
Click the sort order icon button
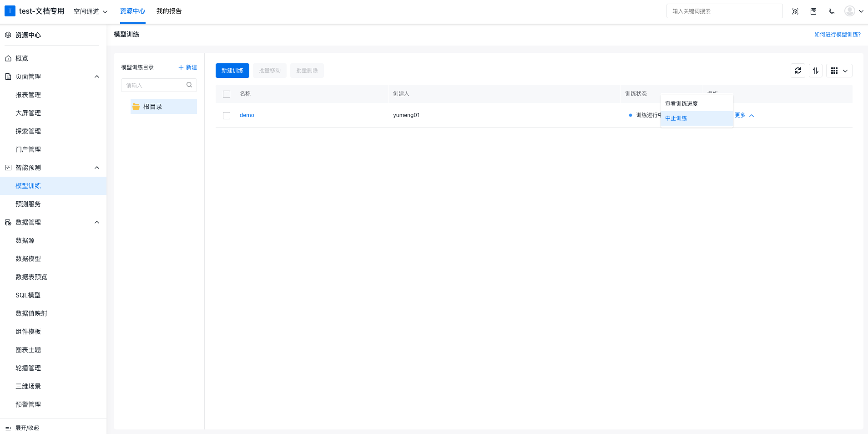coord(816,71)
